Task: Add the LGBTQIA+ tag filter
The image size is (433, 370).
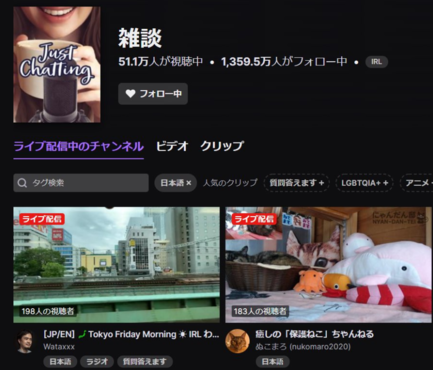Action: coord(364,183)
